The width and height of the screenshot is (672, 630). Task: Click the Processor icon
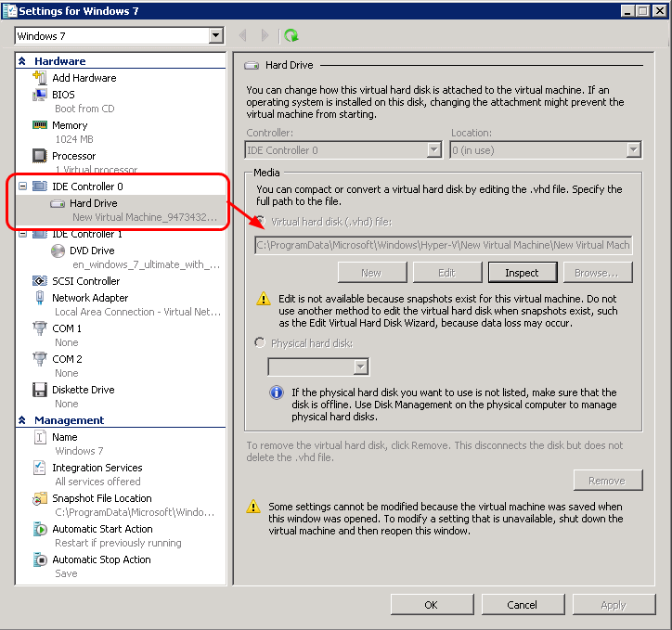(x=39, y=156)
